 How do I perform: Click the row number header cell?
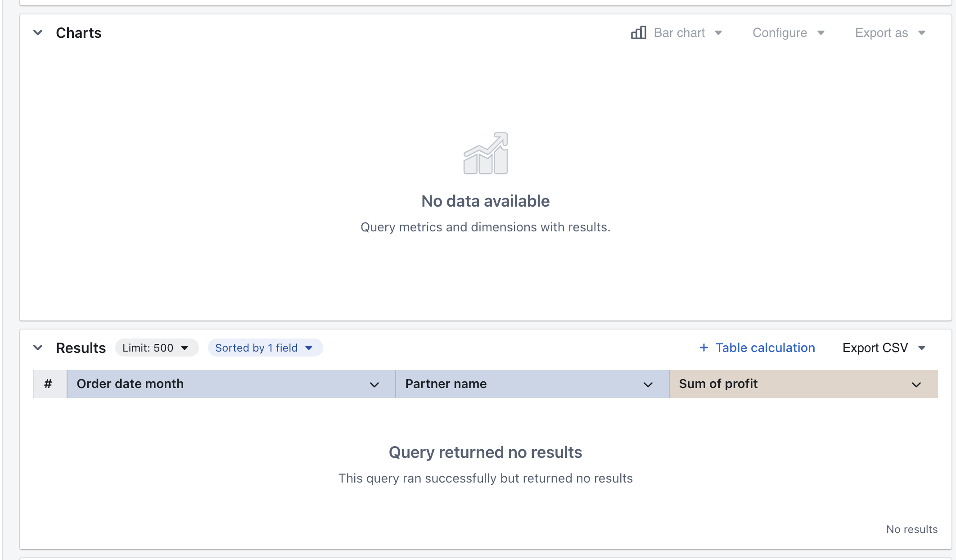pos(49,384)
